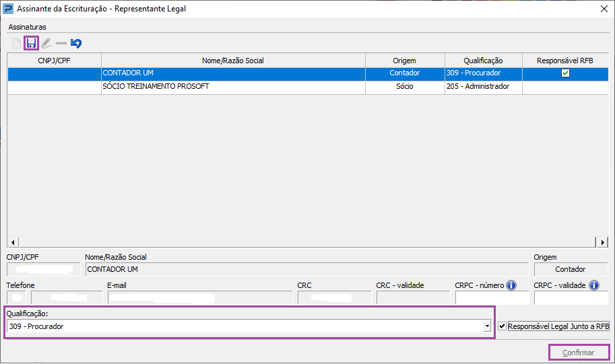
Task: Save the signature with the floppy disk icon
Action: tap(32, 43)
